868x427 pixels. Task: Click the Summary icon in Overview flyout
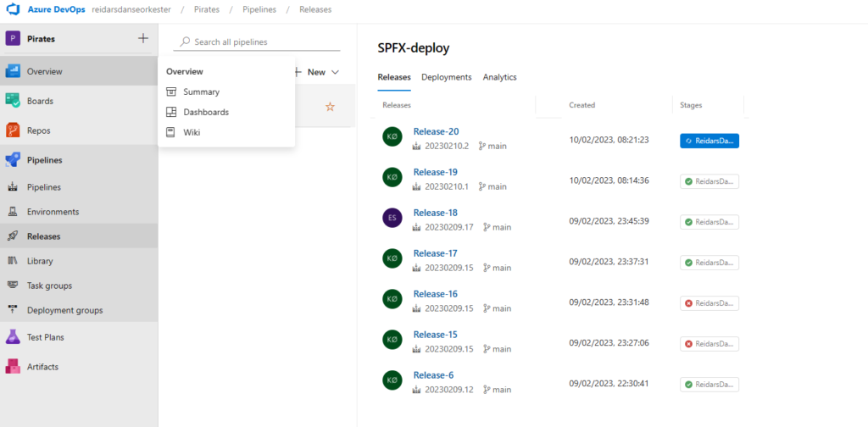171,91
